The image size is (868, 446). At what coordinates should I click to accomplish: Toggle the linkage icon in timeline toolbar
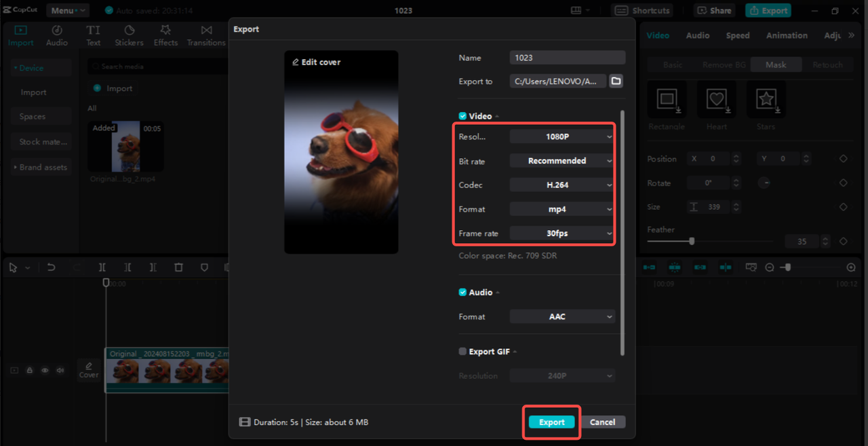[700, 267]
